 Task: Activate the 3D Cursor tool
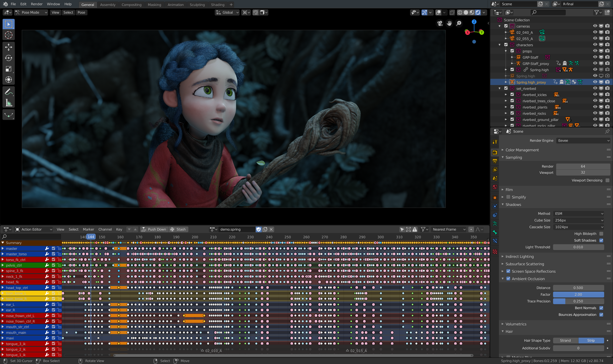pos(9,35)
